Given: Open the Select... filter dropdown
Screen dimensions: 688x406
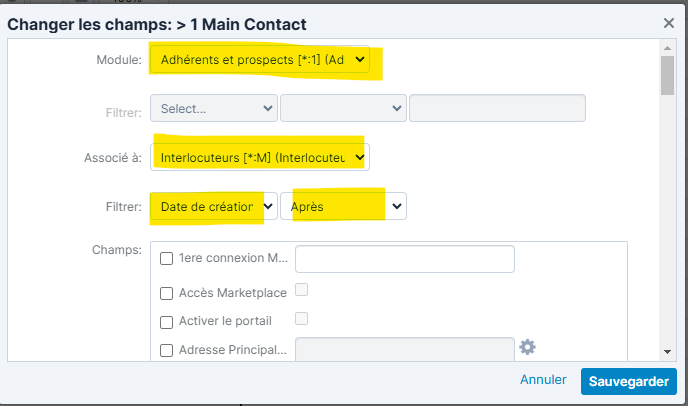Looking at the screenshot, I should 213,107.
